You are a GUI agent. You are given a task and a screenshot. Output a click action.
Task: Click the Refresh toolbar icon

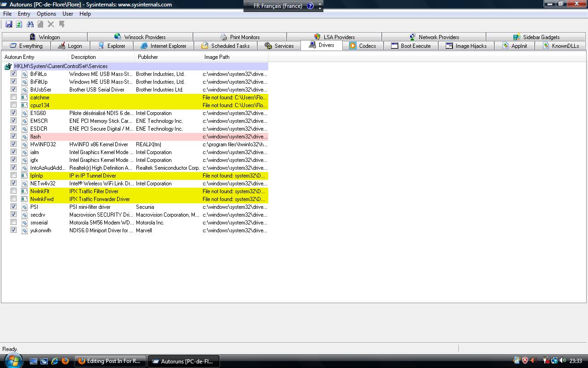click(x=19, y=24)
